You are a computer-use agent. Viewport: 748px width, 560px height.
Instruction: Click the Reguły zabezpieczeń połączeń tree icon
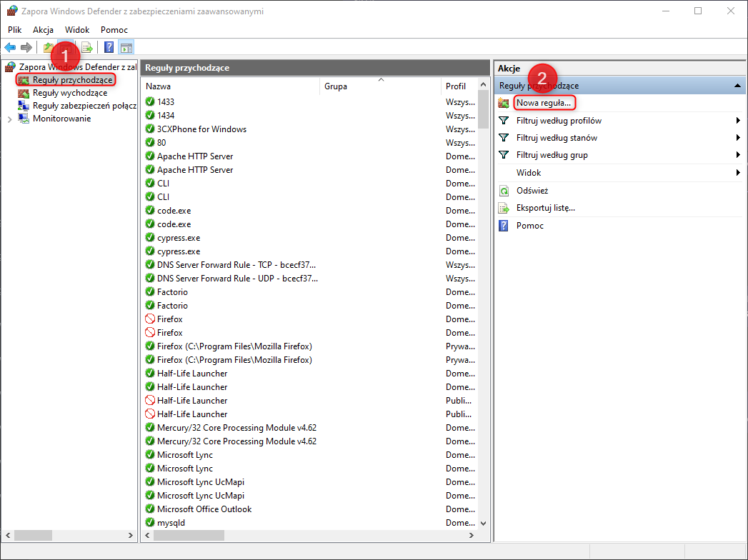24,106
